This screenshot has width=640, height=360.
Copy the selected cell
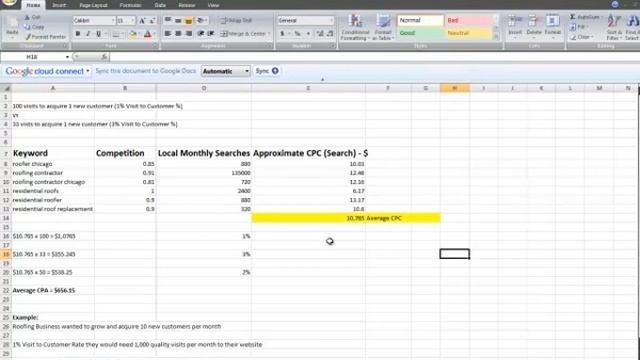click(x=34, y=27)
